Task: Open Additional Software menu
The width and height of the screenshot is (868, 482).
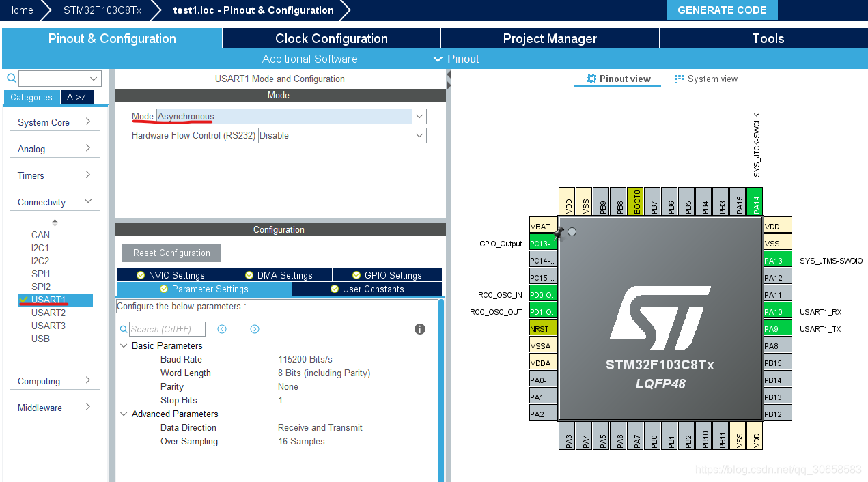Action: tap(309, 59)
